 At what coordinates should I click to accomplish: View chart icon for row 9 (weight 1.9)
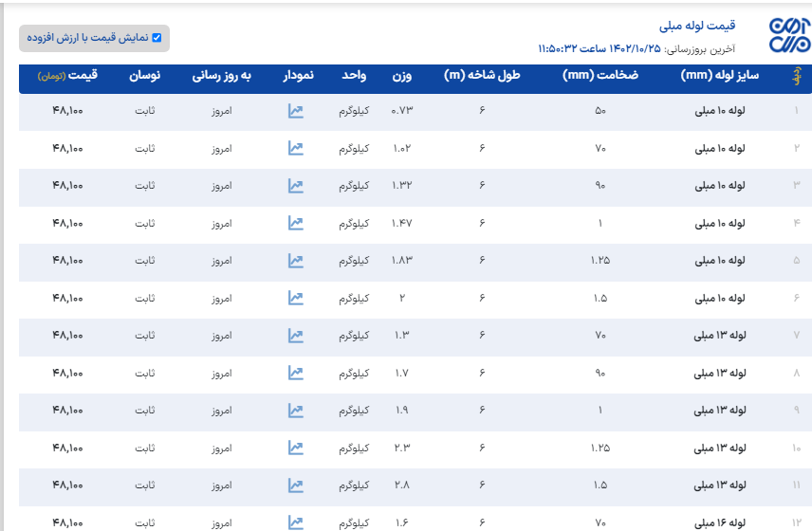click(x=296, y=411)
